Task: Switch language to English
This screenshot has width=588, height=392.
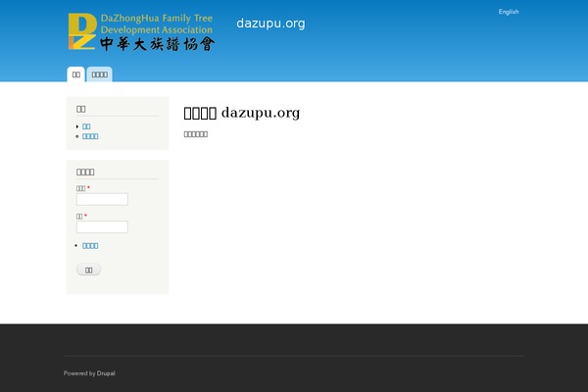Action: click(509, 12)
